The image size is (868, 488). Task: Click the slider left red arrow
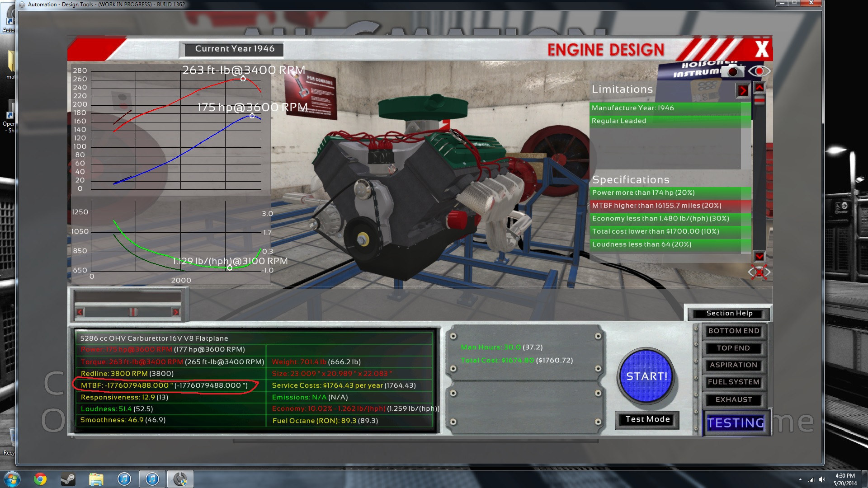80,312
